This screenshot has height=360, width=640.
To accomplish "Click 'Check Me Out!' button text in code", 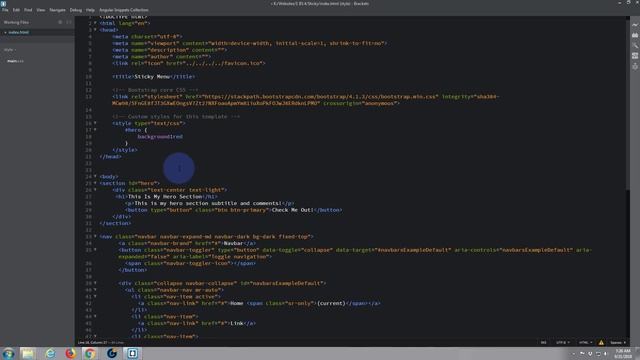I will (x=292, y=210).
